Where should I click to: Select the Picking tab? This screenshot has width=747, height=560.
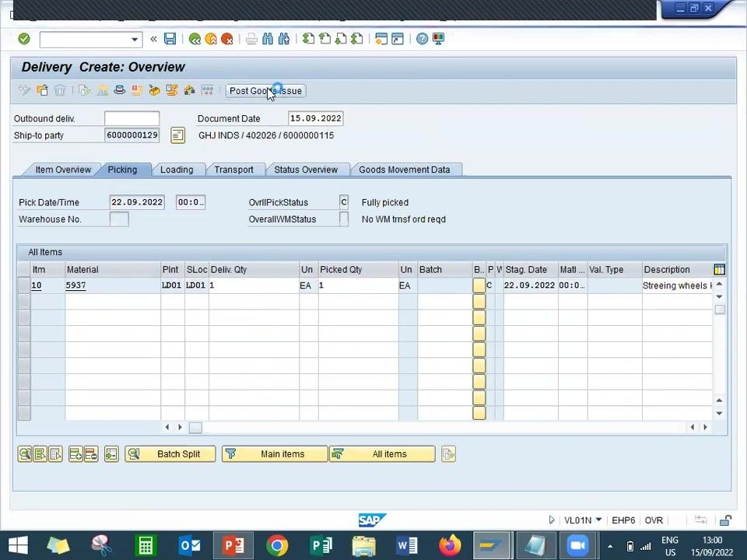(x=122, y=170)
